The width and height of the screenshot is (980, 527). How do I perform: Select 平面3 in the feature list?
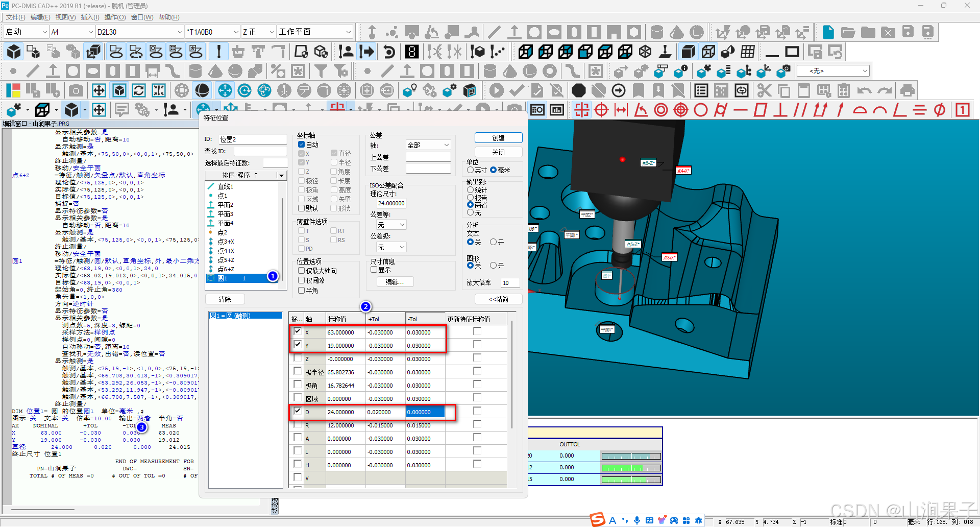[225, 214]
